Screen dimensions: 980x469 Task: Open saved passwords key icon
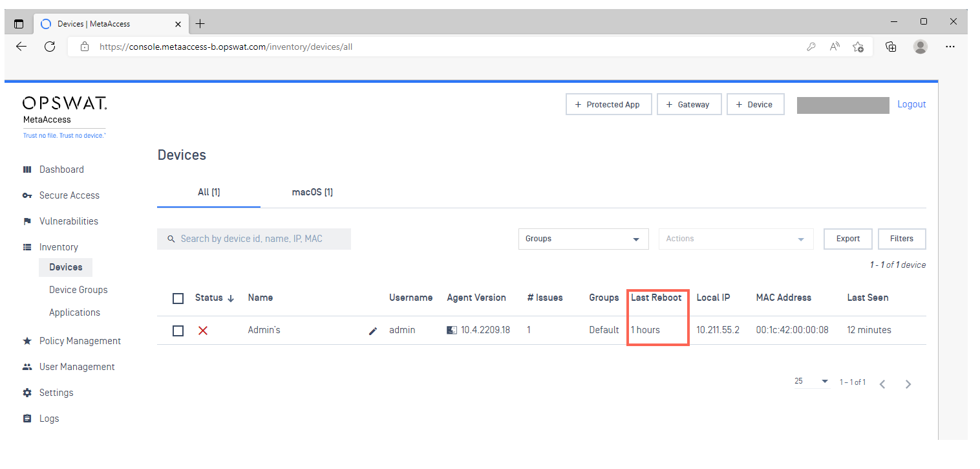click(x=811, y=47)
